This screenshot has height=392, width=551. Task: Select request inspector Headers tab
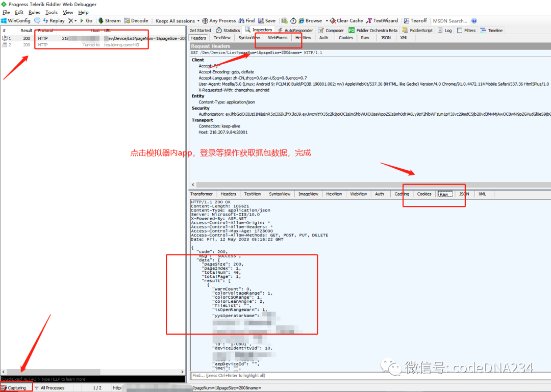(x=198, y=38)
